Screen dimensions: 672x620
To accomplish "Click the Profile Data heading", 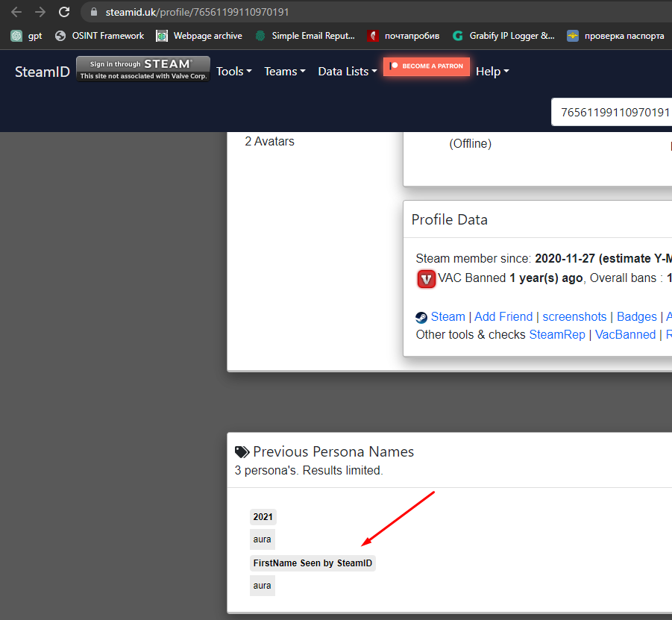I will click(449, 219).
